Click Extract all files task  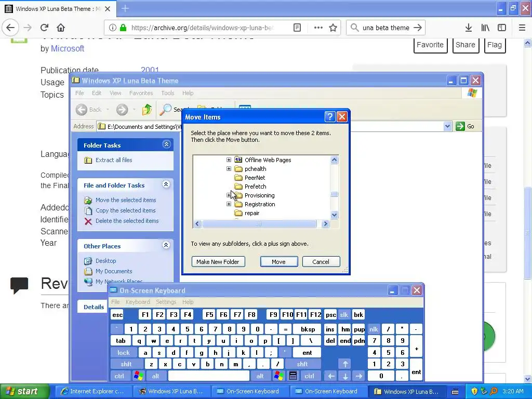[x=114, y=160]
